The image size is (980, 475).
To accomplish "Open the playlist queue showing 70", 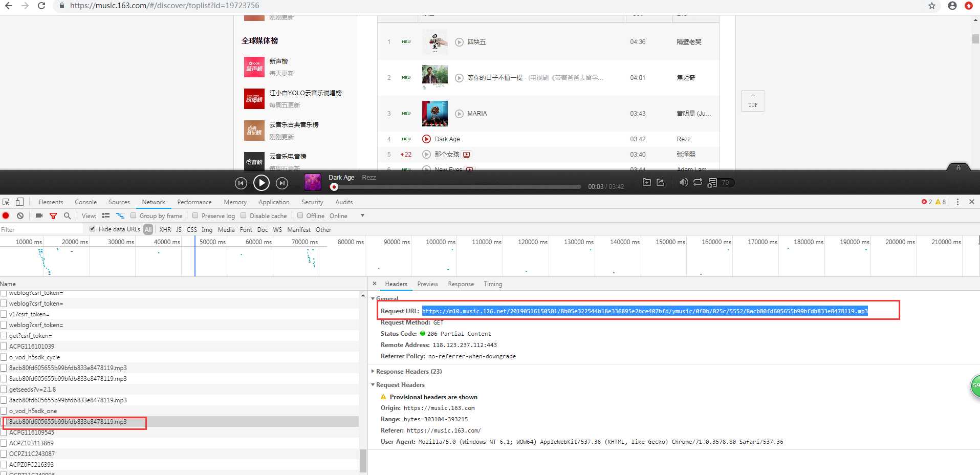I will (721, 183).
